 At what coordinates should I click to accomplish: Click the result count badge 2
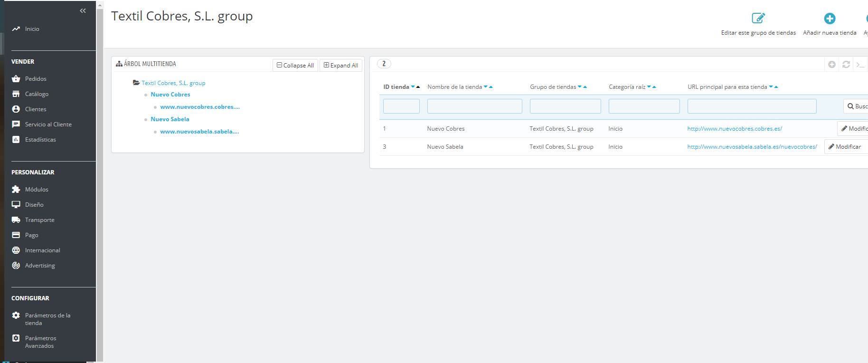pyautogui.click(x=384, y=64)
